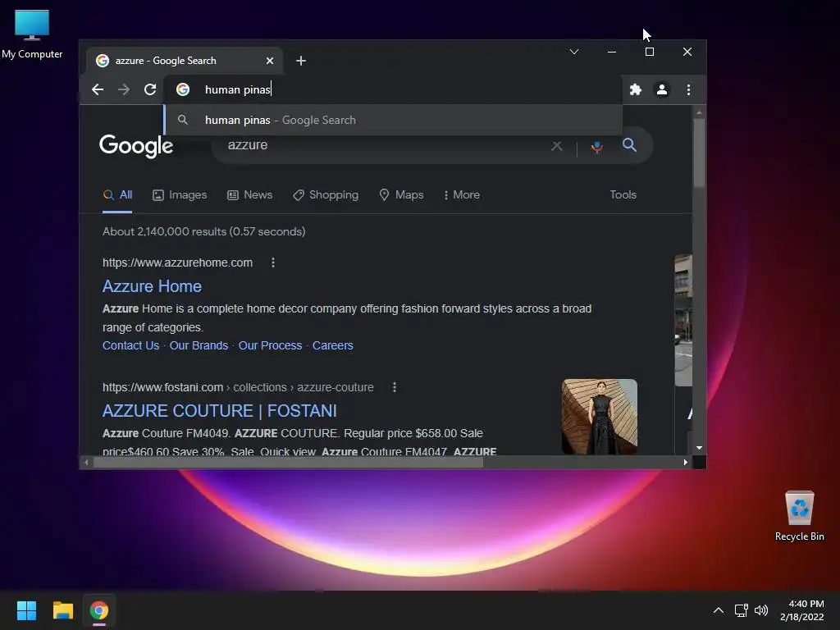This screenshot has width=840, height=630.
Task: Select the All results tab
Action: coord(117,195)
